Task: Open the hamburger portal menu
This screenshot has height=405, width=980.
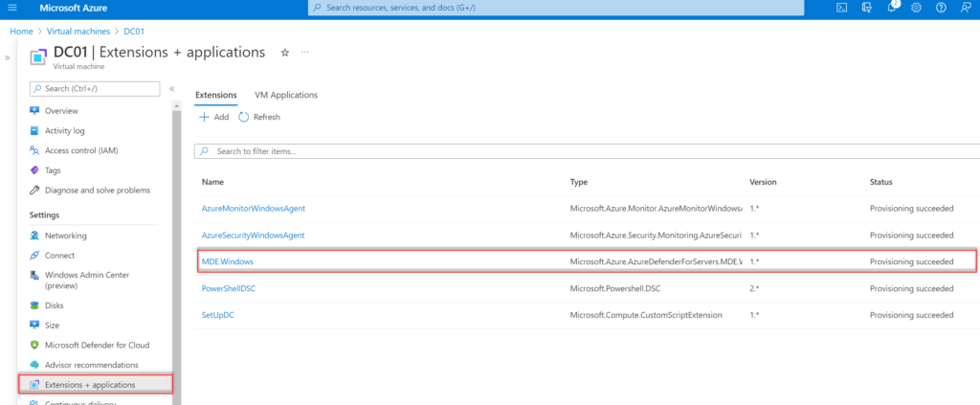Action: coord(11,8)
